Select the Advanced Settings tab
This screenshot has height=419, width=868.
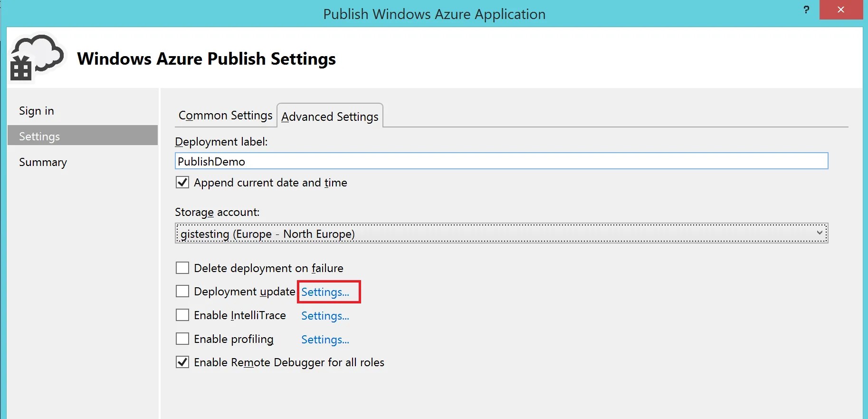330,117
